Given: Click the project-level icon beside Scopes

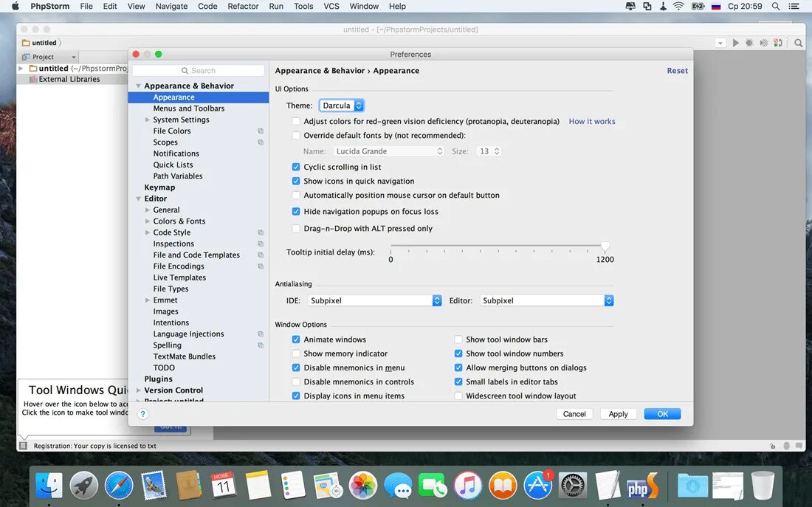Looking at the screenshot, I should (261, 142).
